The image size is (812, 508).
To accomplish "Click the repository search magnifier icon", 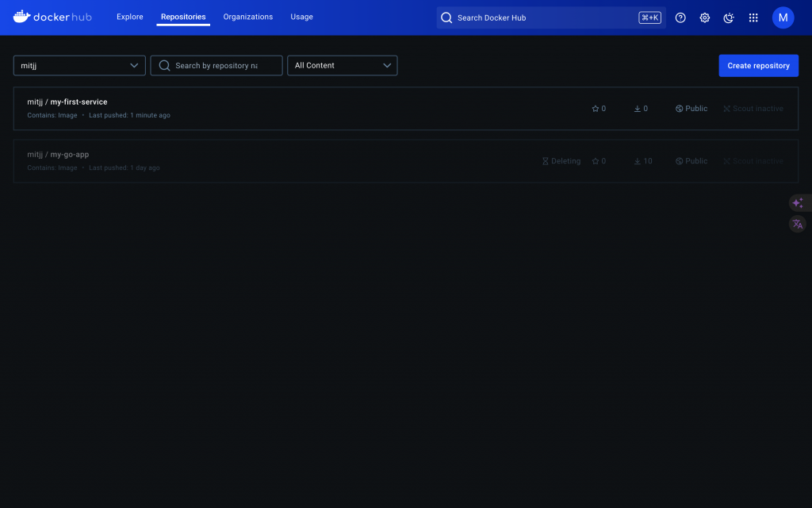I will pyautogui.click(x=164, y=65).
